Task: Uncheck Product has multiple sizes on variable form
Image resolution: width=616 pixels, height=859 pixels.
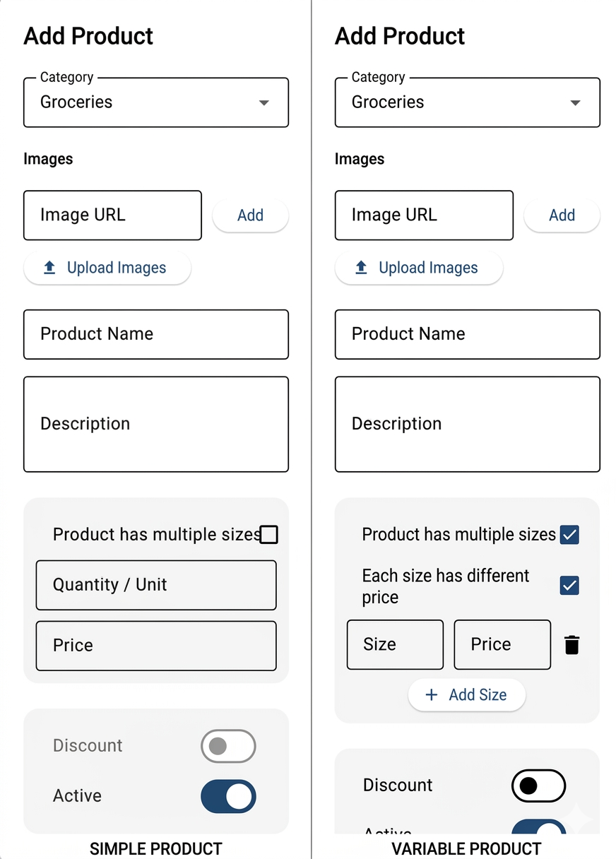Action: (x=569, y=535)
